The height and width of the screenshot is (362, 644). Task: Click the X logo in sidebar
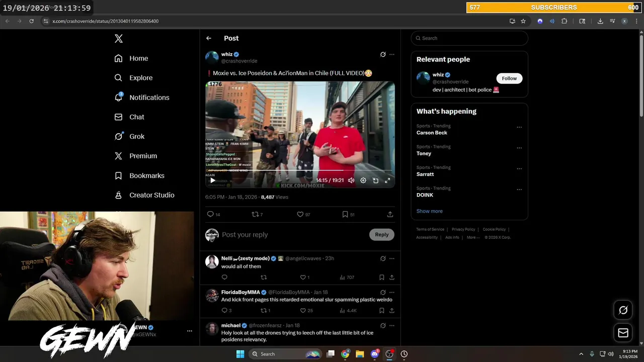click(118, 39)
